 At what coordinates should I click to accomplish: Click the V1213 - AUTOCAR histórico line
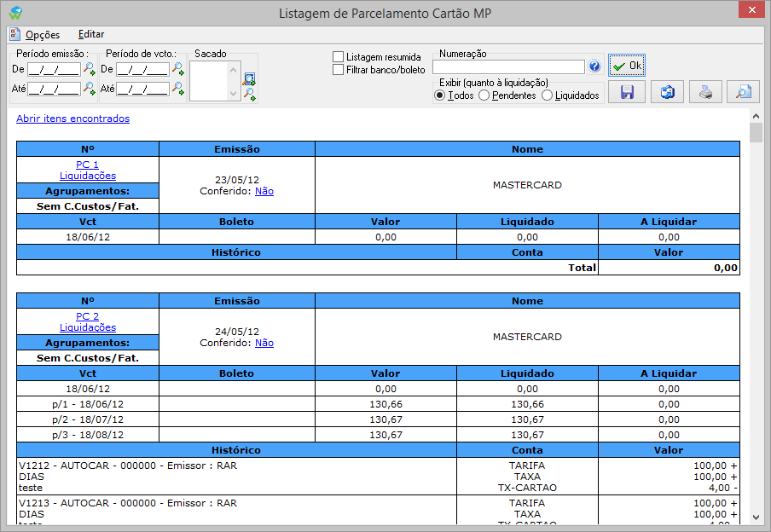pos(128,503)
